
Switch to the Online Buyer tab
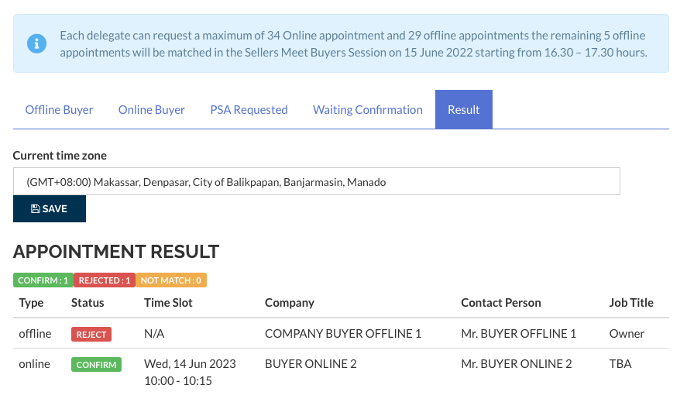(x=151, y=110)
